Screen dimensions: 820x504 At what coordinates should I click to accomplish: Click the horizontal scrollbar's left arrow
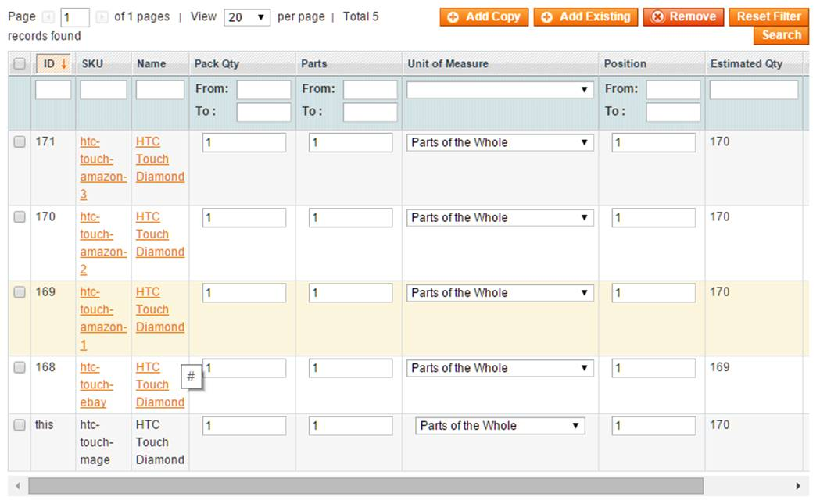pos(18,486)
